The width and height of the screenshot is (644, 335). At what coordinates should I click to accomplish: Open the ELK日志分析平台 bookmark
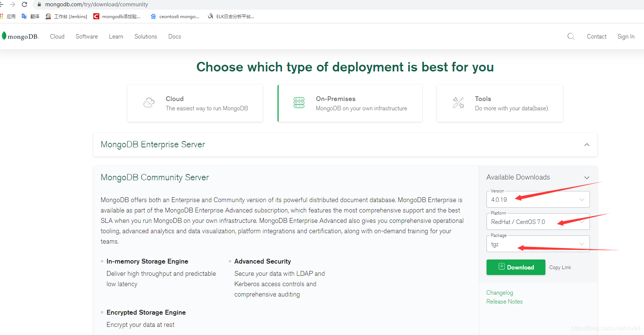231,16
